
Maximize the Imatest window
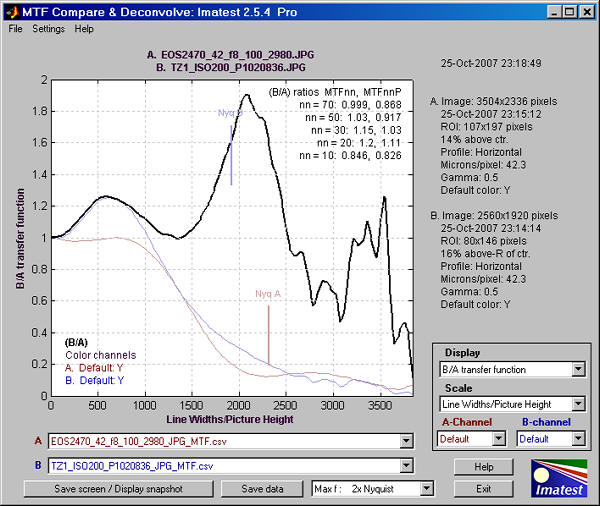coord(569,12)
